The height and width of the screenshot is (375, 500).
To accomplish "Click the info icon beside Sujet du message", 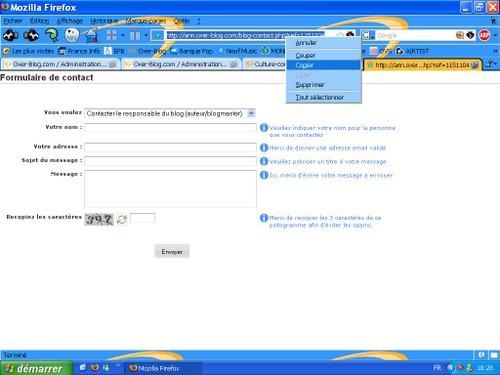I will pyautogui.click(x=264, y=161).
